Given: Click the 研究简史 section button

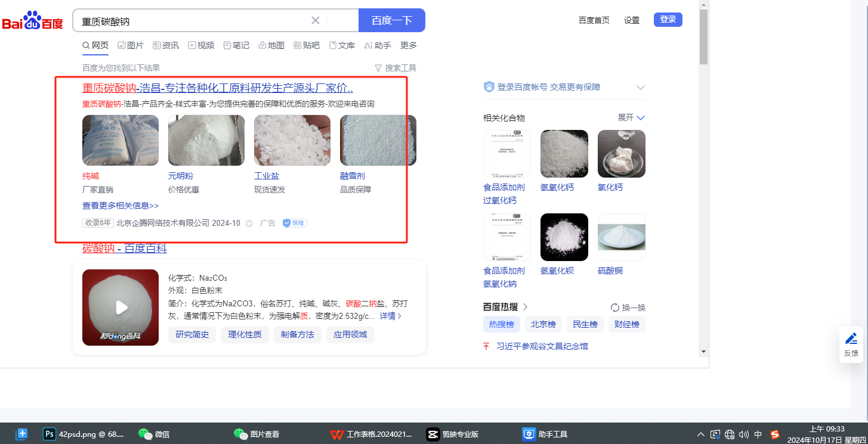Looking at the screenshot, I should point(192,334).
